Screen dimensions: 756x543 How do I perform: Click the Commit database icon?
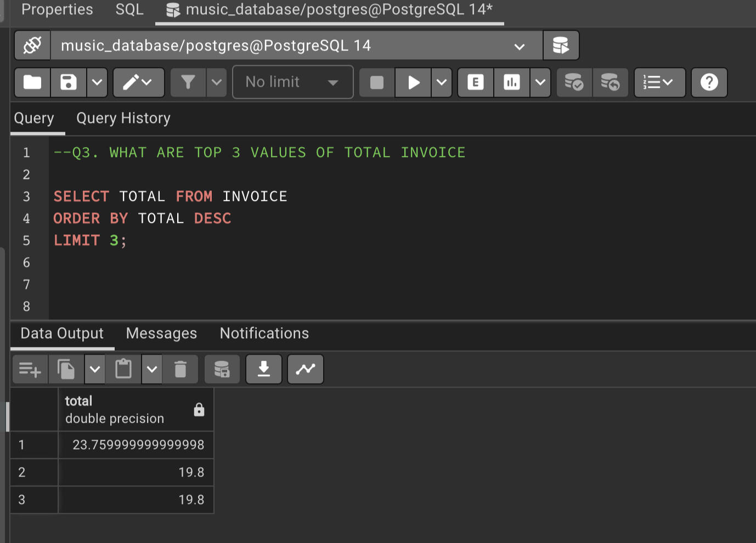click(574, 82)
